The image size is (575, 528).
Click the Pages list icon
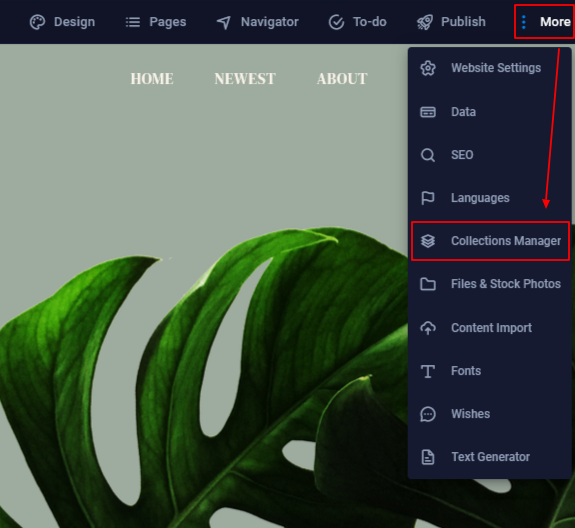133,22
